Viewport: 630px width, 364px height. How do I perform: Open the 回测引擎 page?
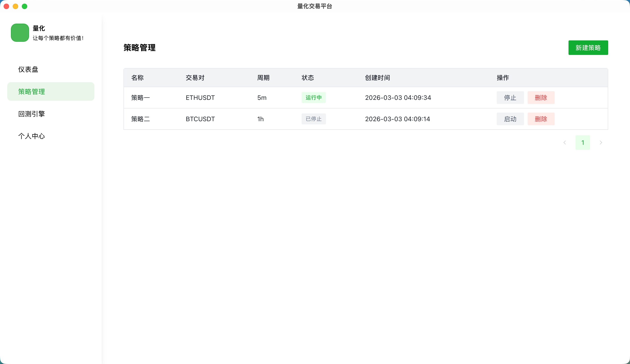click(32, 114)
